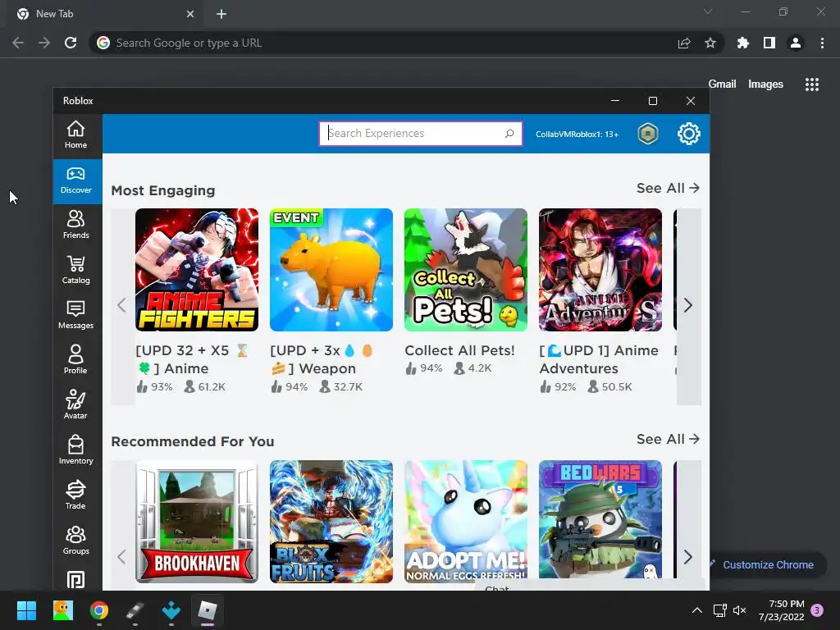Open the Catalog shopping cart icon
The height and width of the screenshot is (630, 840).
pyautogui.click(x=76, y=271)
